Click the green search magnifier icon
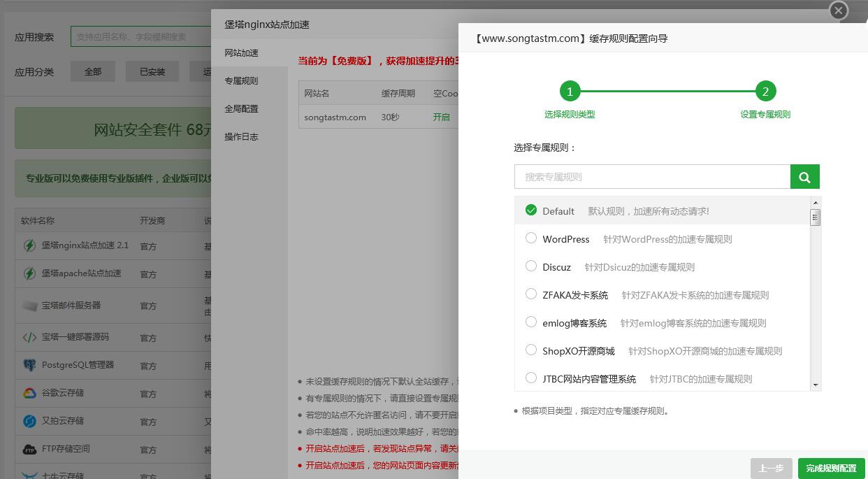The height and width of the screenshot is (479, 868). coord(804,177)
